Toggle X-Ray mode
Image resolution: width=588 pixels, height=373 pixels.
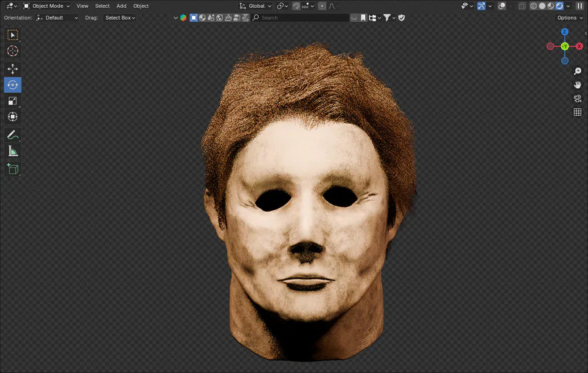click(x=521, y=6)
